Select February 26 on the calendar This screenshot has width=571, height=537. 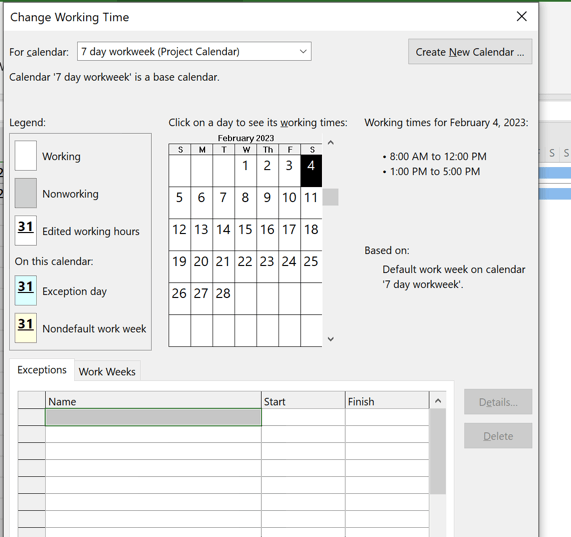click(180, 299)
